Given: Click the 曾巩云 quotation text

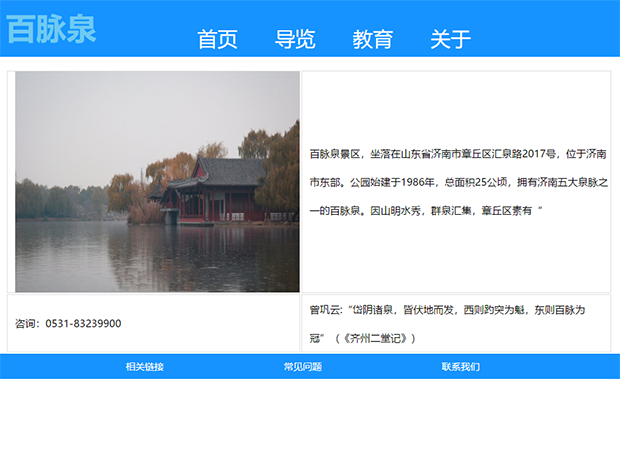Looking at the screenshot, I should click(447, 324).
